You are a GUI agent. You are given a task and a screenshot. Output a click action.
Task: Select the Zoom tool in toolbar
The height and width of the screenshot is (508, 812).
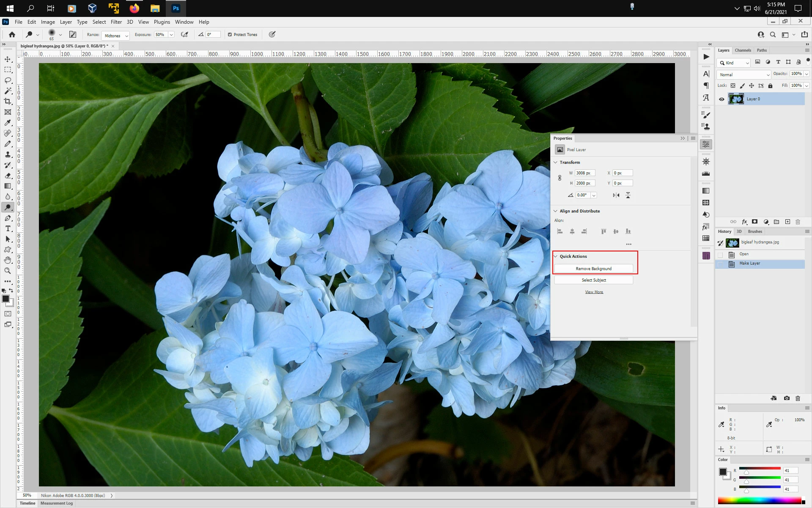(x=8, y=271)
